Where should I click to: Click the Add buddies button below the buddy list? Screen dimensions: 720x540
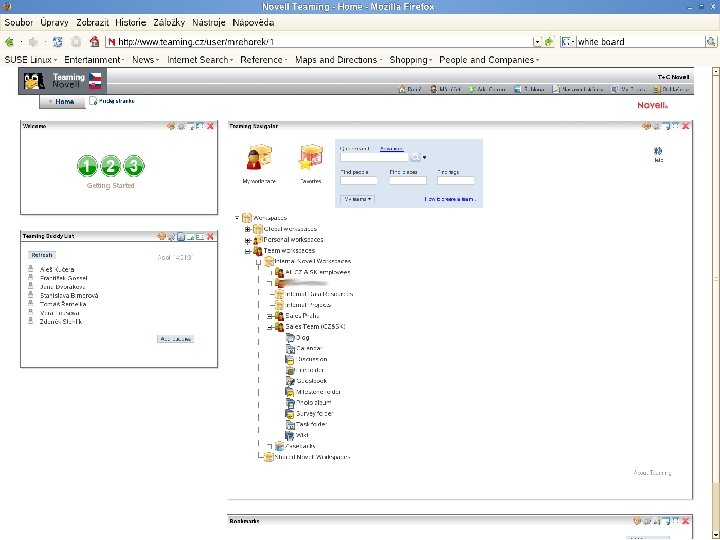click(175, 339)
